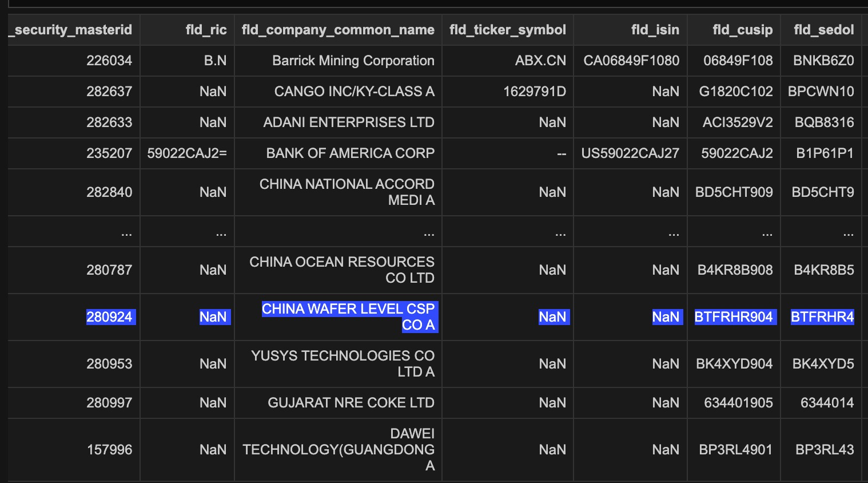Select ISIN US59022CAJ27 cell
This screenshot has height=483, width=868.
tap(630, 153)
